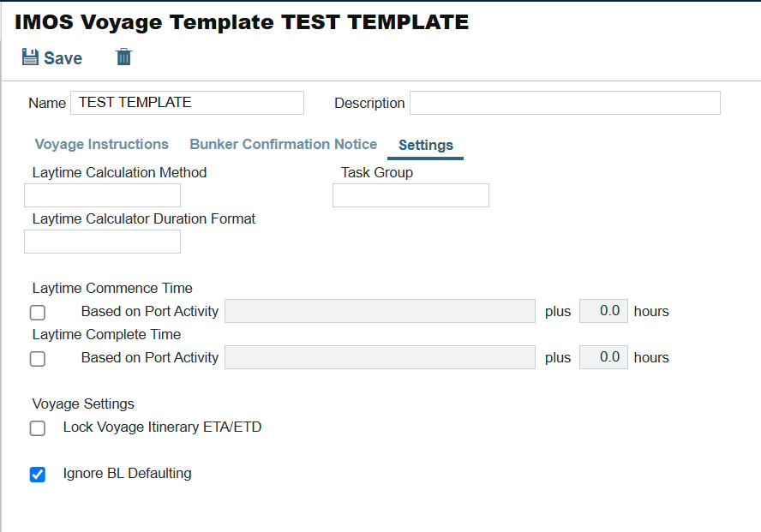
Task: Click the Laytime Complete Time plus hours field
Action: pos(603,357)
